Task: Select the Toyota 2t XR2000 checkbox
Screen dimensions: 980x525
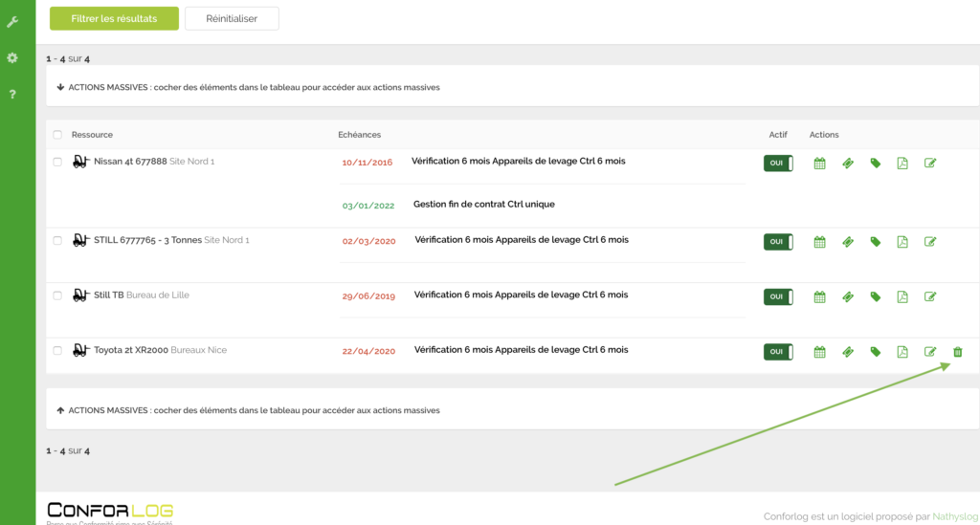Action: (x=57, y=351)
